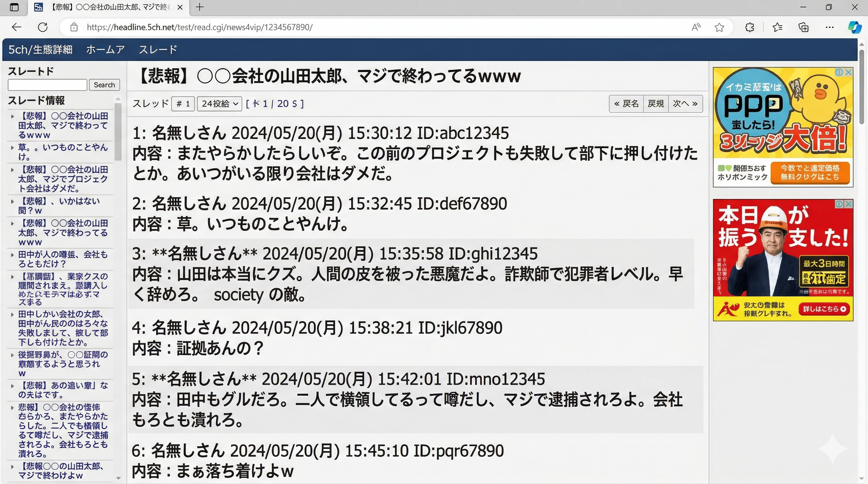868x484 pixels.
Task: Open the tab actions menu icon
Action: (x=14, y=7)
